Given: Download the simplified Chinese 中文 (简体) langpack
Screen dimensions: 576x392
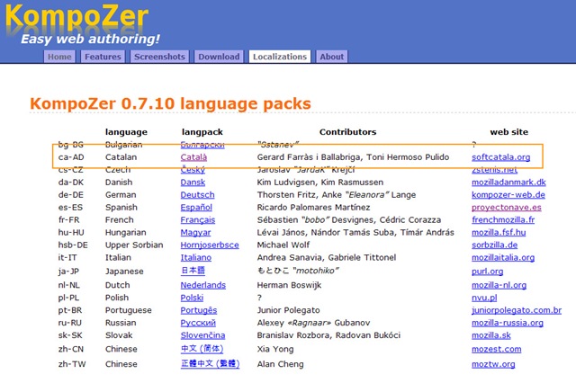Looking at the screenshot, I should 202,349.
